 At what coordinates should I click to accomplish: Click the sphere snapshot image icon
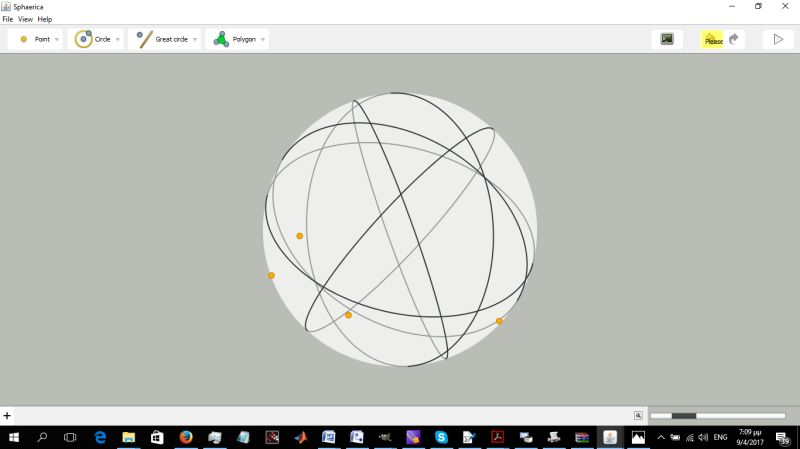click(x=667, y=39)
